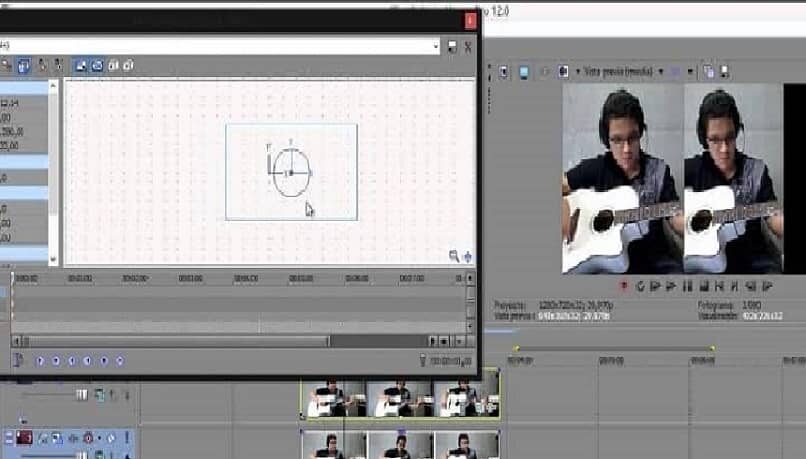Click the start marker of the loop region
Screen dimensions: 806x459
tap(516, 349)
